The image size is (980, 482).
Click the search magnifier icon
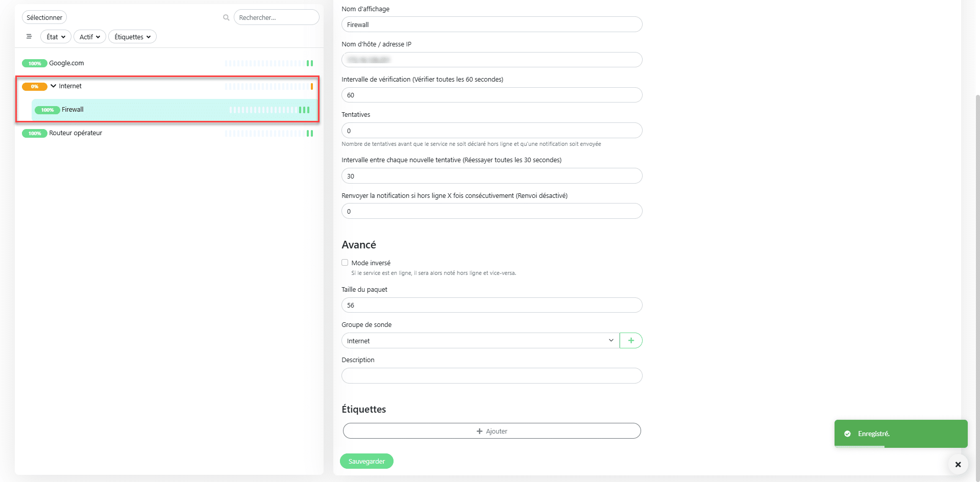coord(226,17)
